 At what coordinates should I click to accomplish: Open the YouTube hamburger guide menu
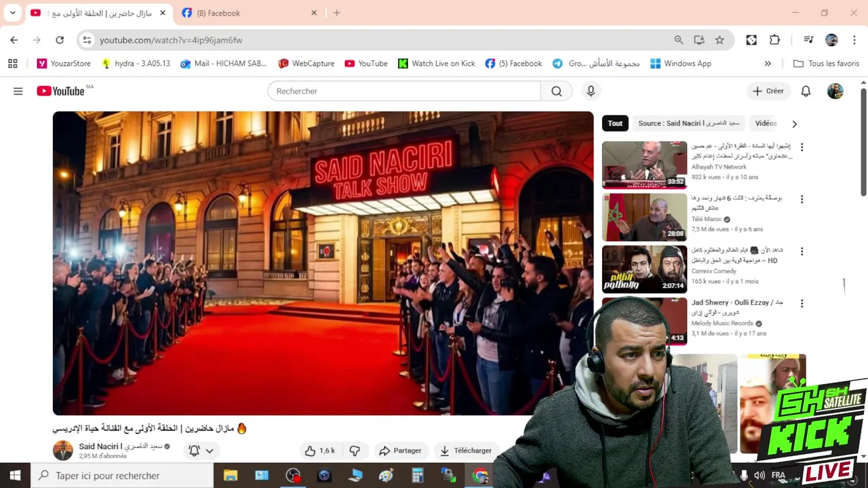tap(18, 91)
